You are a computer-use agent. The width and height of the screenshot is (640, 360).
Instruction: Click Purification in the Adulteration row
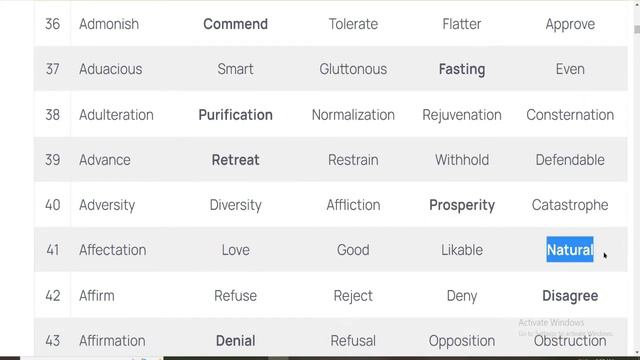(236, 115)
